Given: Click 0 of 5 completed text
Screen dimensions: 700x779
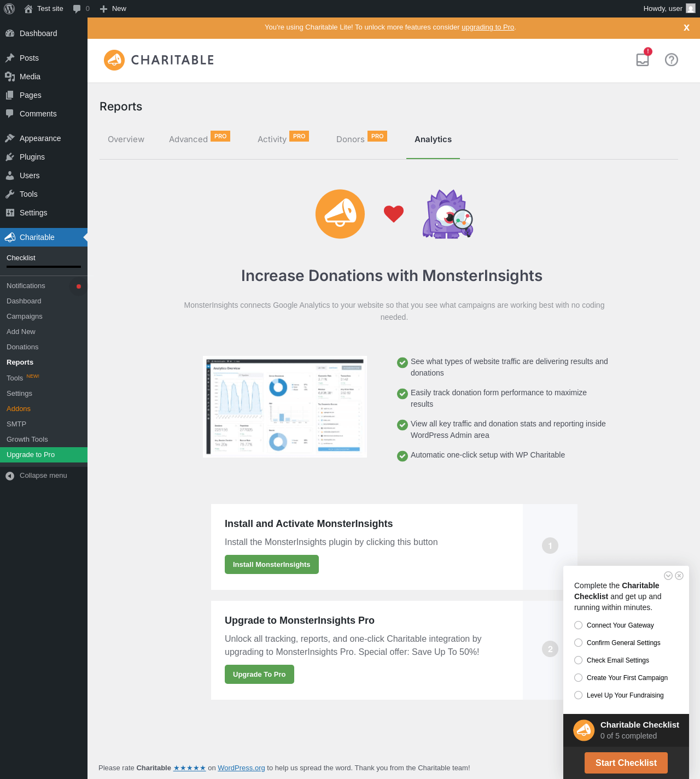Looking at the screenshot, I should click(628, 736).
